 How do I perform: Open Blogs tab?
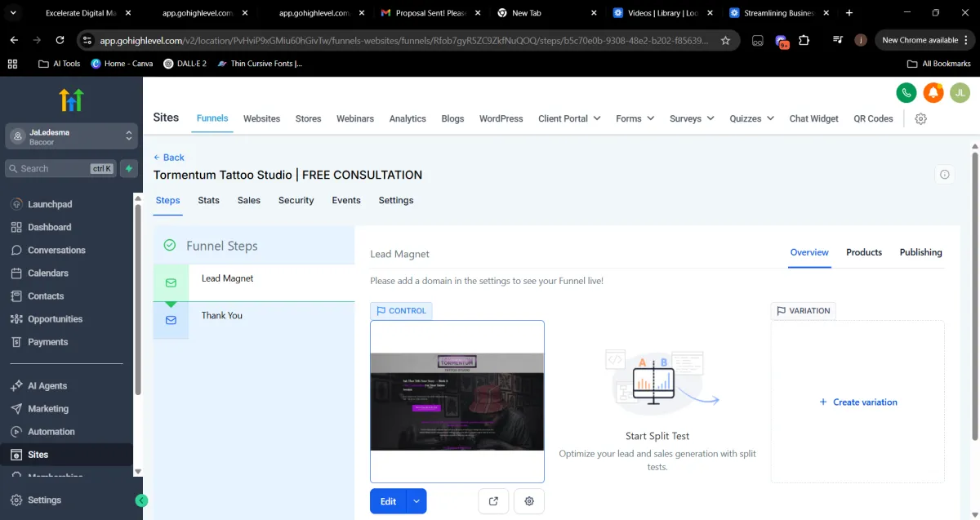tap(452, 118)
